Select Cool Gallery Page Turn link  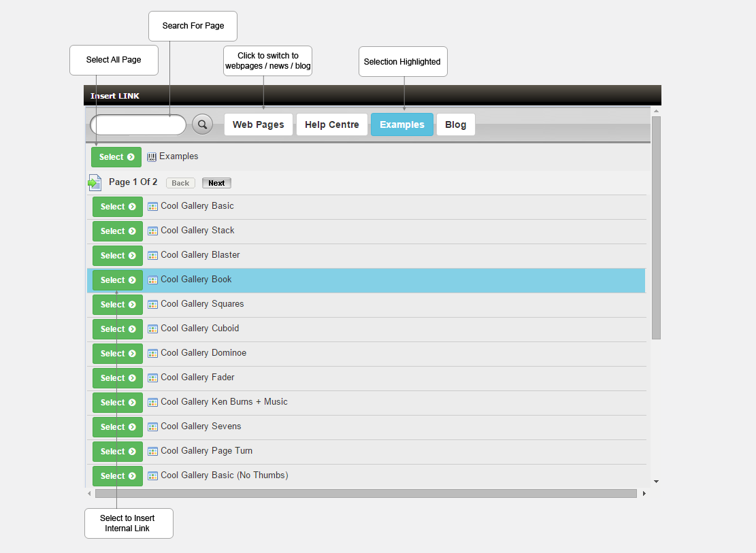(118, 452)
